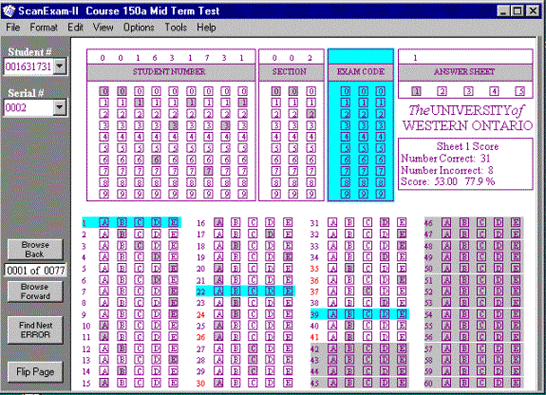Select bubble D for question 50
Image resolution: width=546 pixels, height=395 pixels.
click(x=498, y=268)
